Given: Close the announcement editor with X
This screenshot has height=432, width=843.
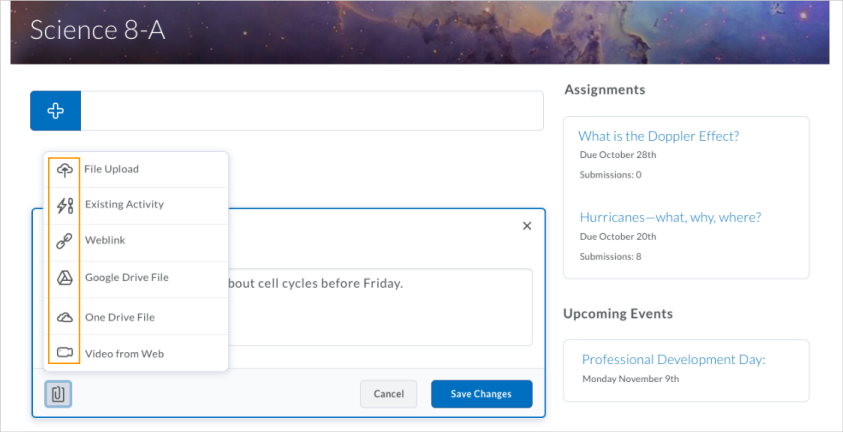Looking at the screenshot, I should 527,226.
